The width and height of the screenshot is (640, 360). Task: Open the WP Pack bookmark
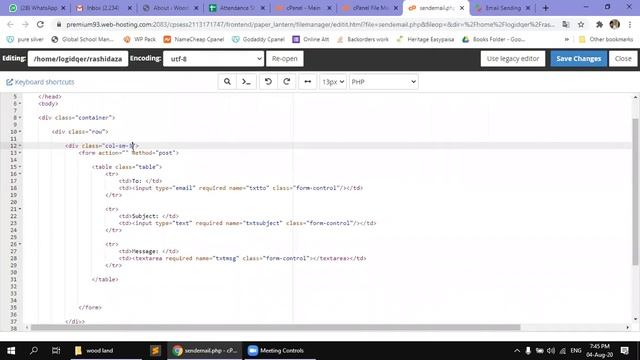[140, 39]
